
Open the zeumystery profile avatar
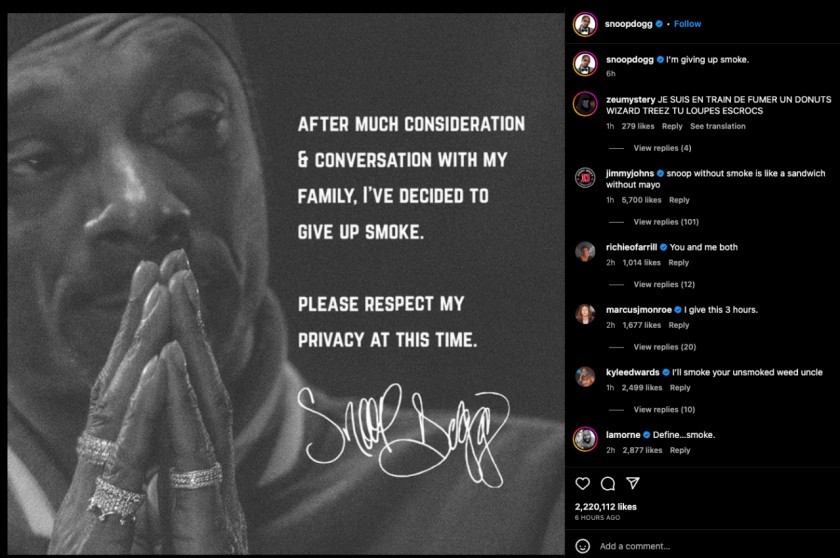click(x=585, y=104)
